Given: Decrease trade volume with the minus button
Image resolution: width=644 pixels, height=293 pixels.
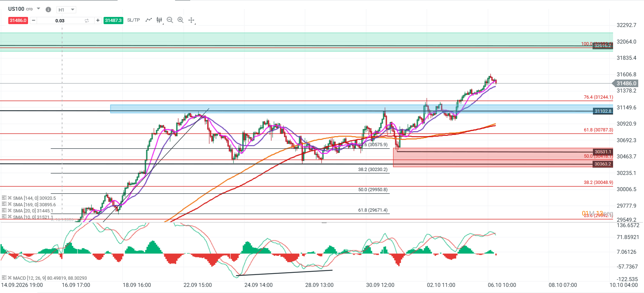Looking at the screenshot, I should [x=33, y=21].
